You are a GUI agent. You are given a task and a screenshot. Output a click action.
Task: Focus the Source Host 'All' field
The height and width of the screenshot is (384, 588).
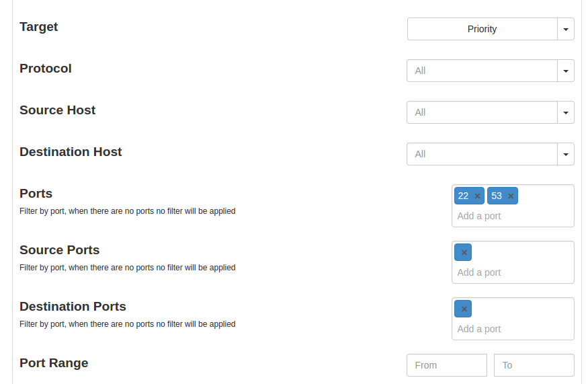[482, 112]
